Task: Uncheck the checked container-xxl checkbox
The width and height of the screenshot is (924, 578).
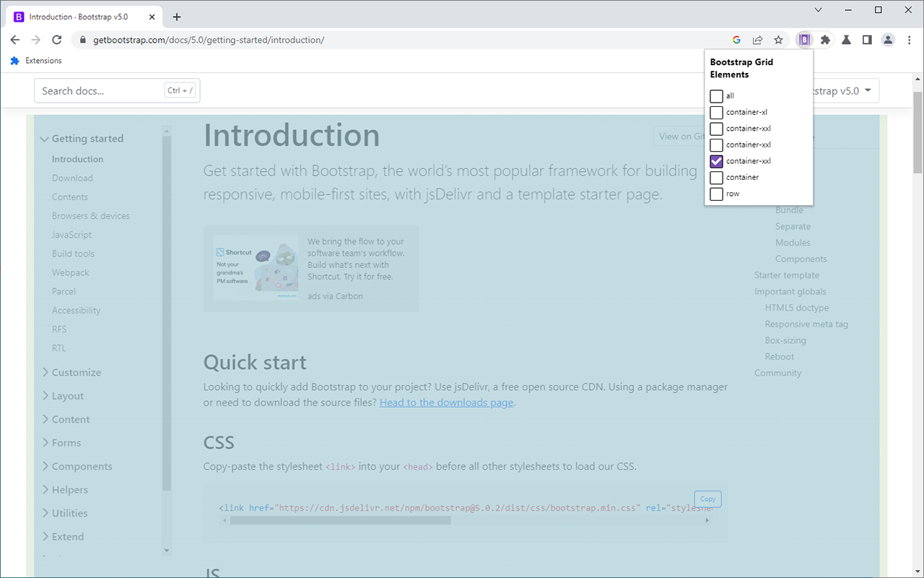Action: tap(716, 161)
